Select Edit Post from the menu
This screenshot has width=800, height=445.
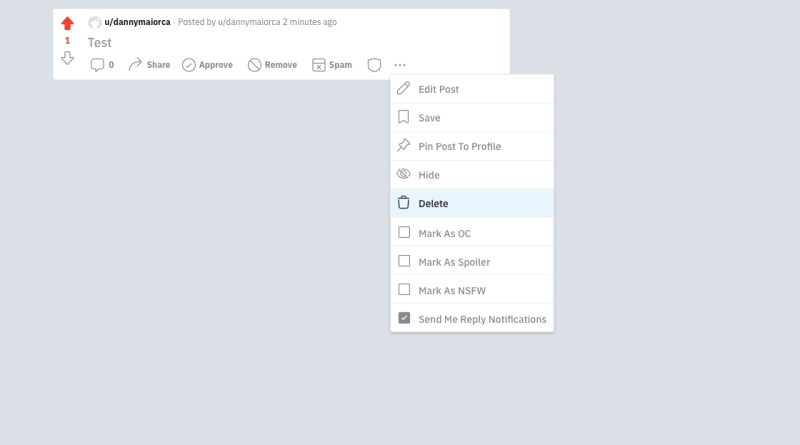(x=472, y=89)
